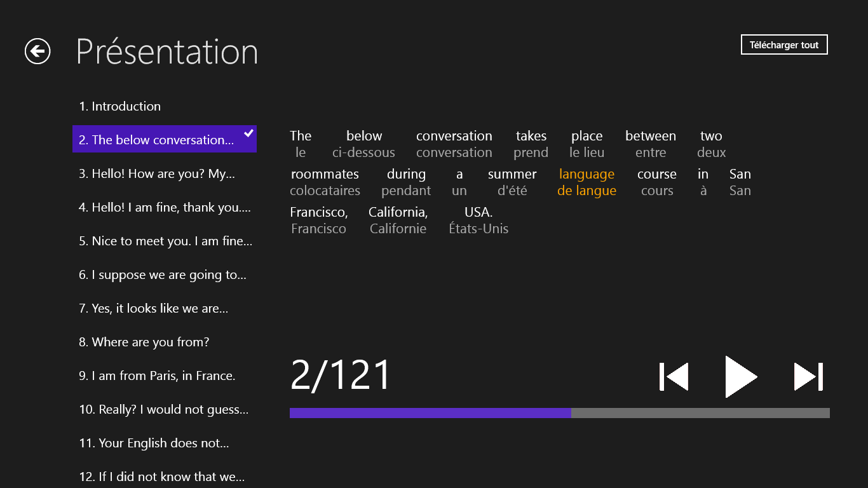
Task: Choose sentence 6 I suppose we are going
Action: (163, 274)
